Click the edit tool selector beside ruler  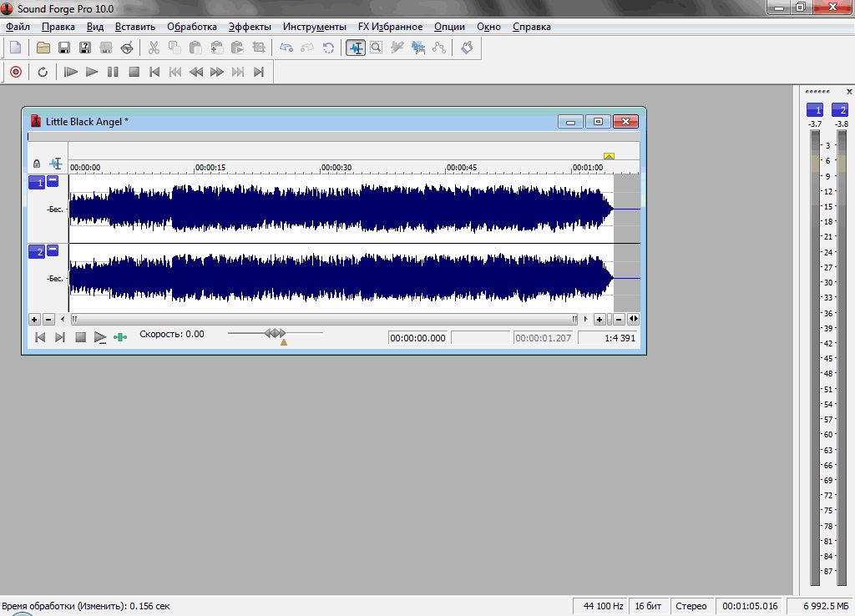56,163
